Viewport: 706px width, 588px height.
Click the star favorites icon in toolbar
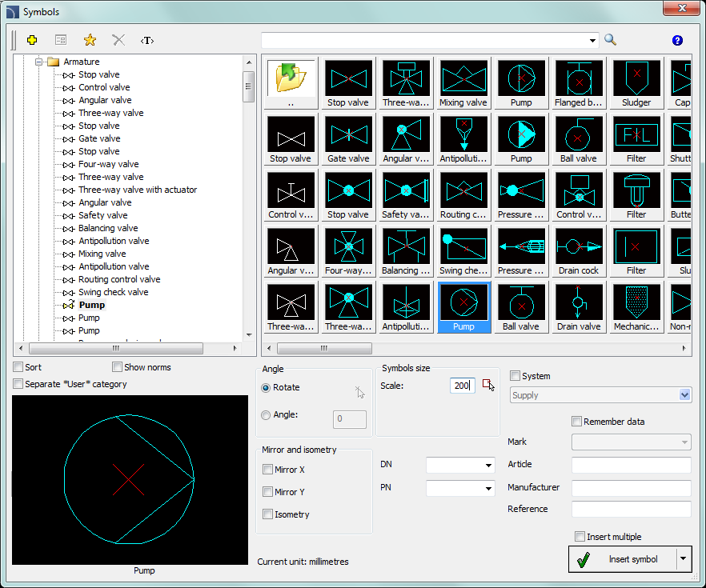coord(90,40)
